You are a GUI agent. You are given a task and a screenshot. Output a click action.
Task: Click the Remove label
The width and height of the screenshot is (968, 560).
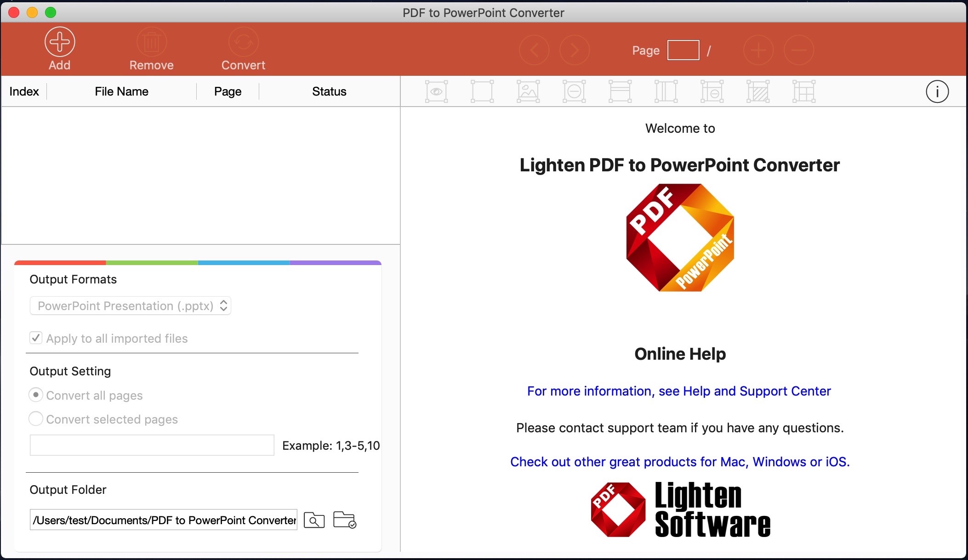(x=152, y=65)
